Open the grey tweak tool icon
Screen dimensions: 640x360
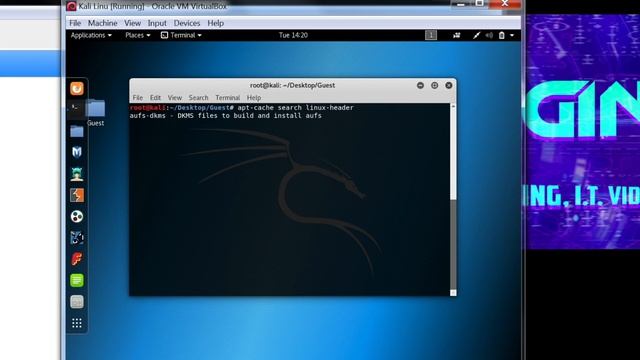(x=77, y=302)
